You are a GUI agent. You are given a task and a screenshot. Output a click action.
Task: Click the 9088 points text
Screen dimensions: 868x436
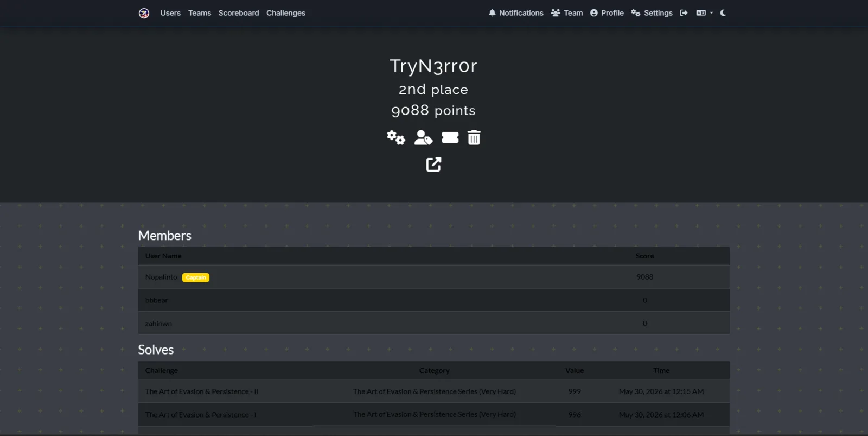[433, 110]
